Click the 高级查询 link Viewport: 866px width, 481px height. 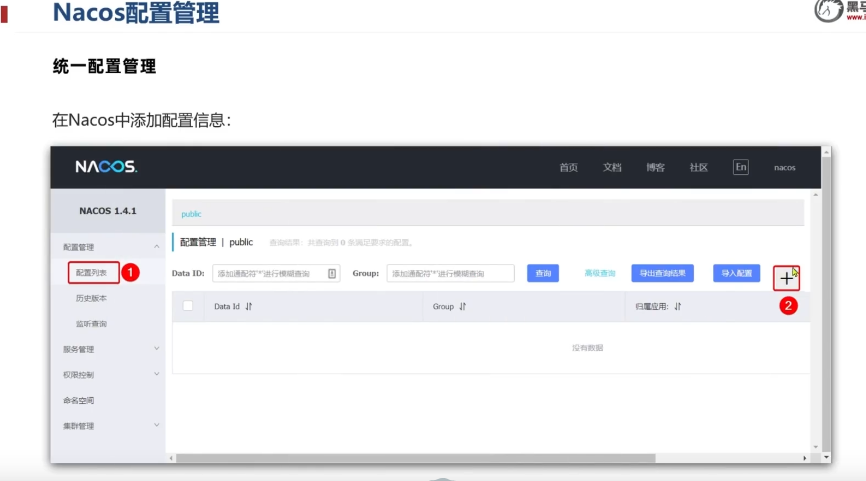[x=600, y=273]
